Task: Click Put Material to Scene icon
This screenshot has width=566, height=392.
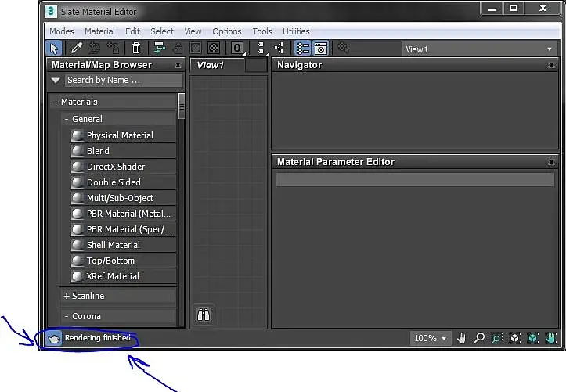Action: pos(95,48)
